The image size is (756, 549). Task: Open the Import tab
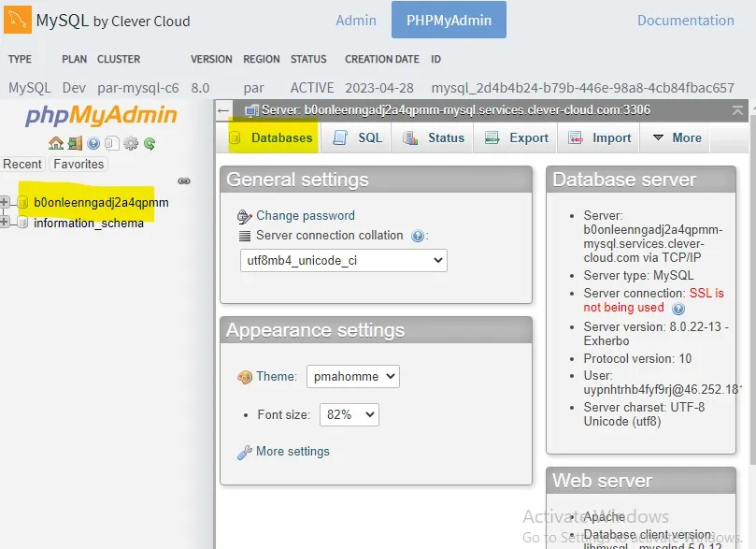pyautogui.click(x=599, y=138)
